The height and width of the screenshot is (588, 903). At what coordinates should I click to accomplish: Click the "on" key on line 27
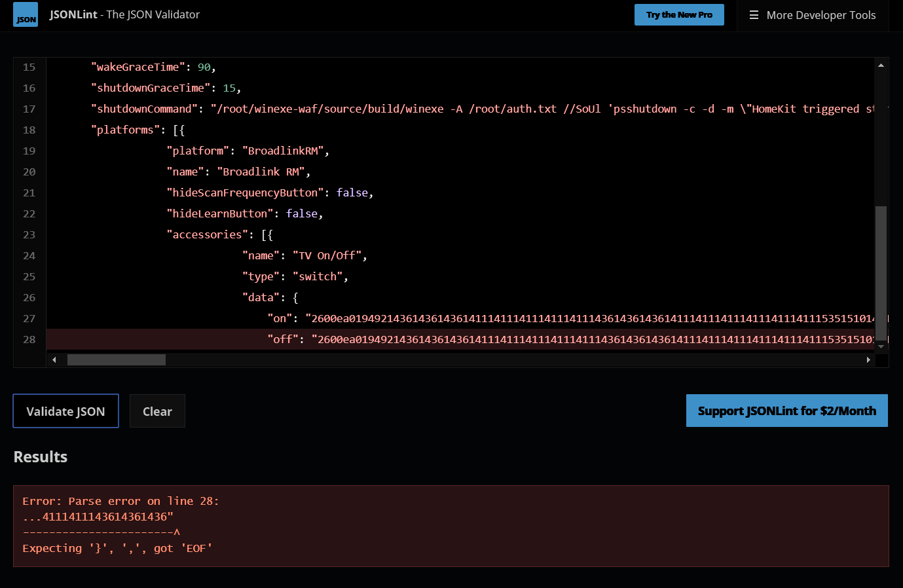tap(280, 318)
